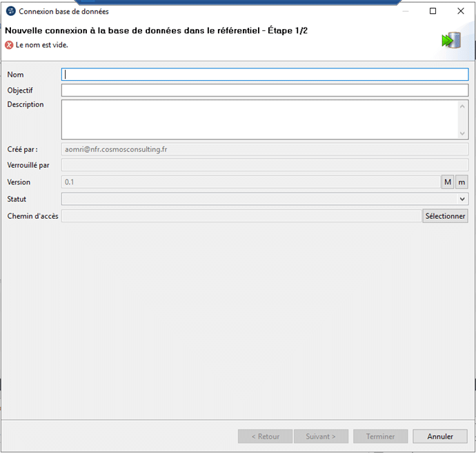Click the Chemin d'accès path field
This screenshot has height=453, width=476.
pos(241,216)
